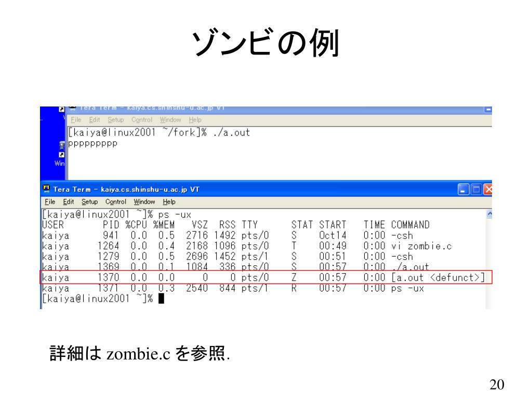Open Window menu in background Tera Term window
This screenshot has width=532, height=399.
(170, 120)
